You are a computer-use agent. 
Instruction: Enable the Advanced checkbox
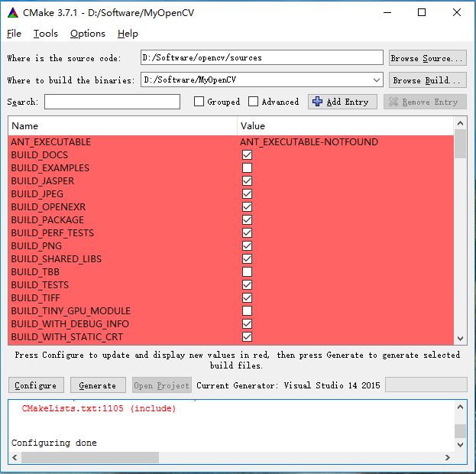[x=253, y=102]
